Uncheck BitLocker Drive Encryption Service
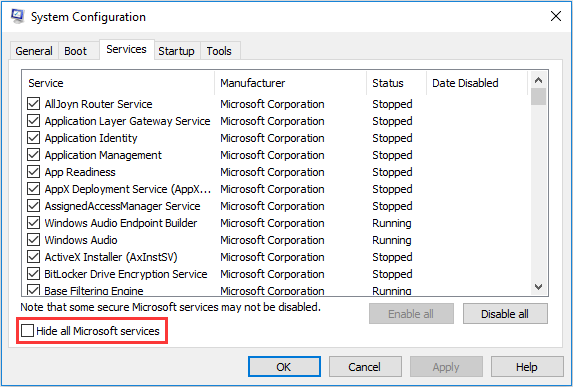Image resolution: width=573 pixels, height=387 pixels. [x=34, y=274]
